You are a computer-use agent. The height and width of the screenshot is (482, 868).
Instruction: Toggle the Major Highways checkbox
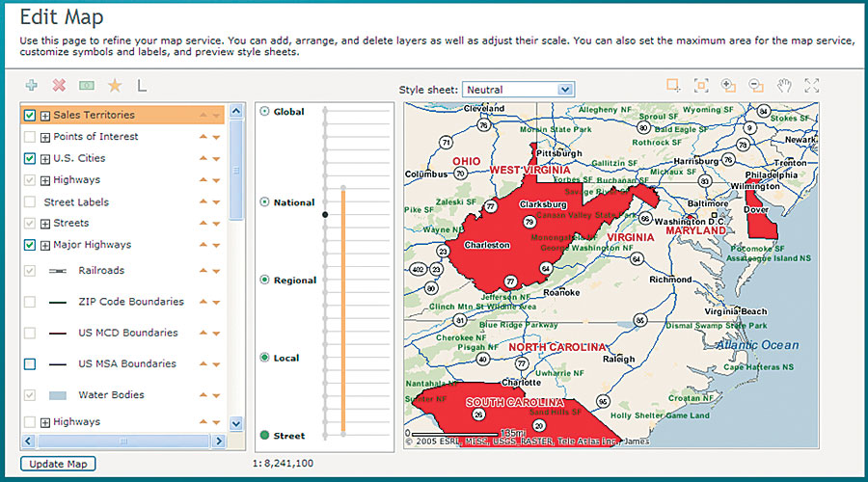pos(30,245)
